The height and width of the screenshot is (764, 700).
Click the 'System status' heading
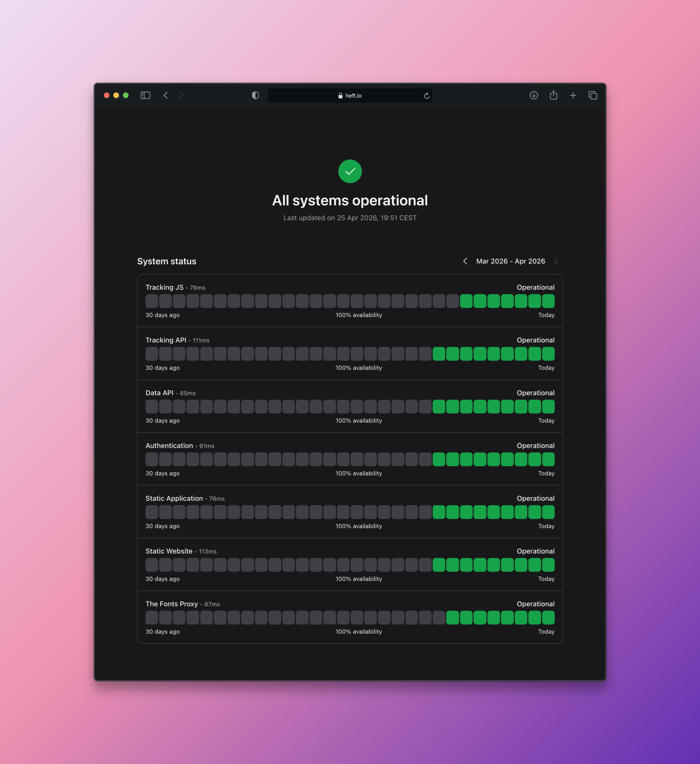click(167, 261)
